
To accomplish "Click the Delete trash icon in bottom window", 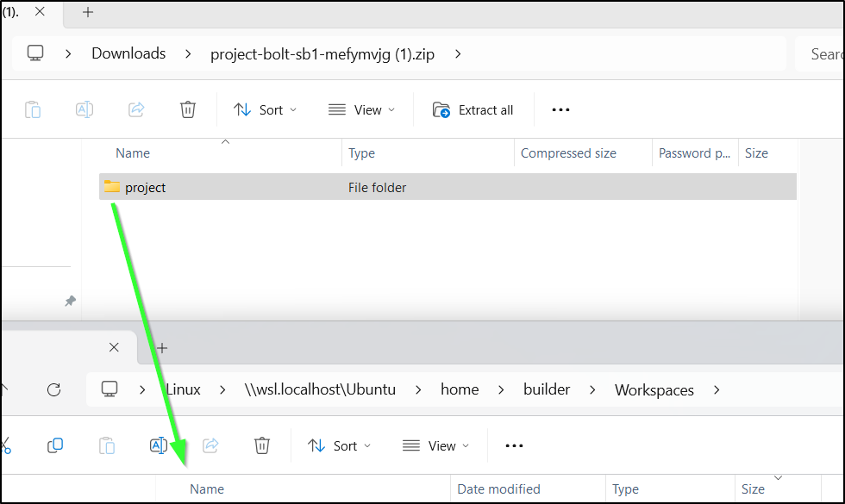I will pos(262,446).
